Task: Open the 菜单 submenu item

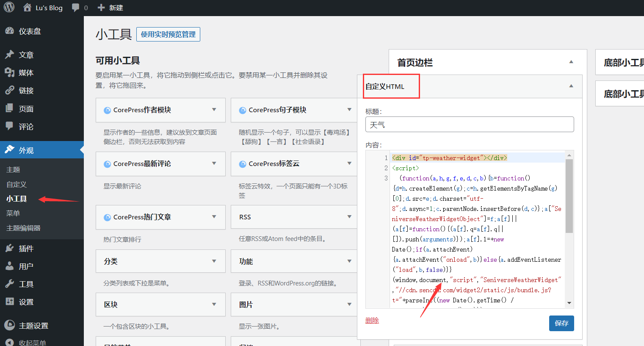Action: point(13,213)
